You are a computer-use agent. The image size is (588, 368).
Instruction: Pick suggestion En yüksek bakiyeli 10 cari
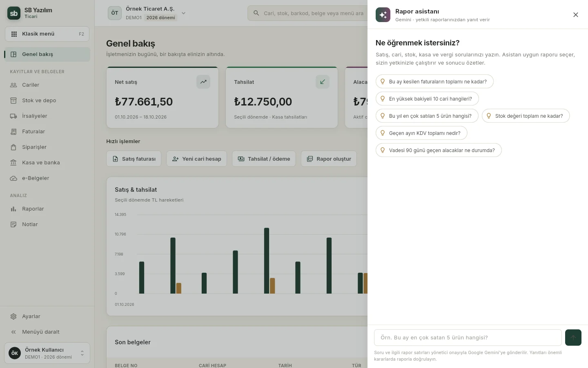(427, 99)
